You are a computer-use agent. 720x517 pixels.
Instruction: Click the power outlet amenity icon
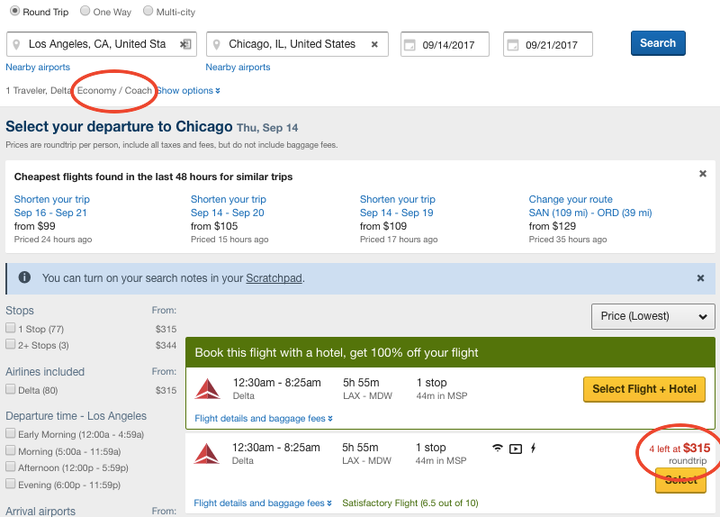click(533, 448)
